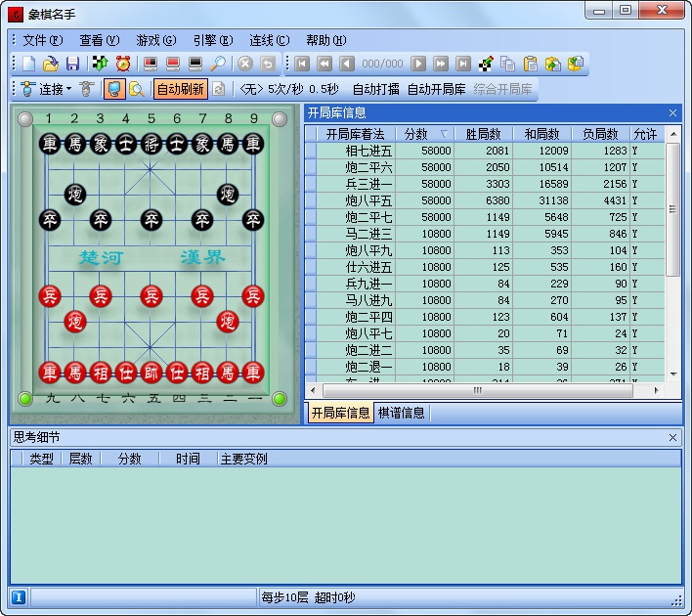Jump to the first move

pos(302,64)
